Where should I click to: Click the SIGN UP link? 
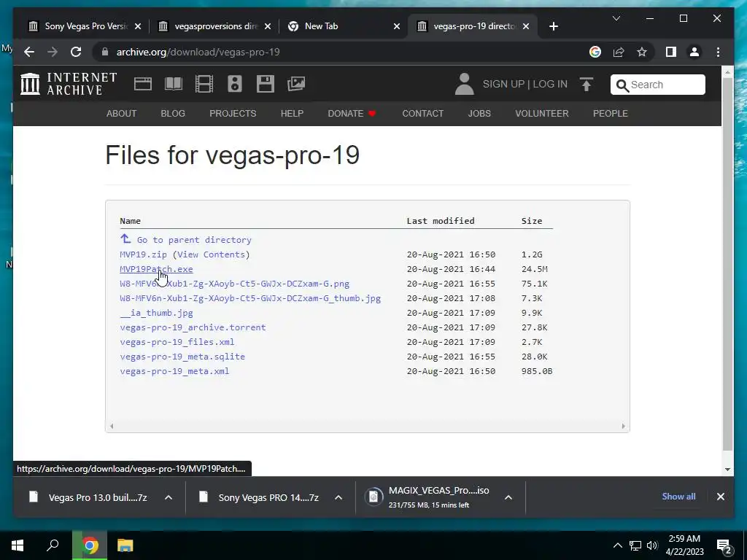click(x=503, y=84)
